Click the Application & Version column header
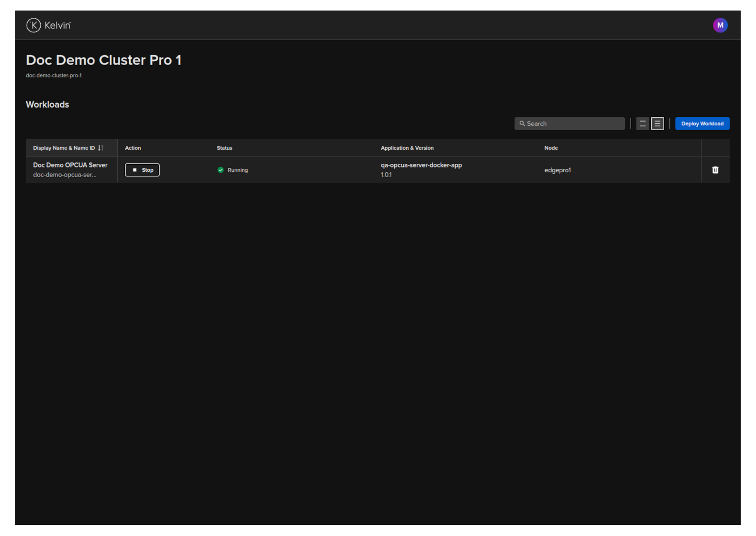This screenshot has height=536, width=756. pos(407,148)
